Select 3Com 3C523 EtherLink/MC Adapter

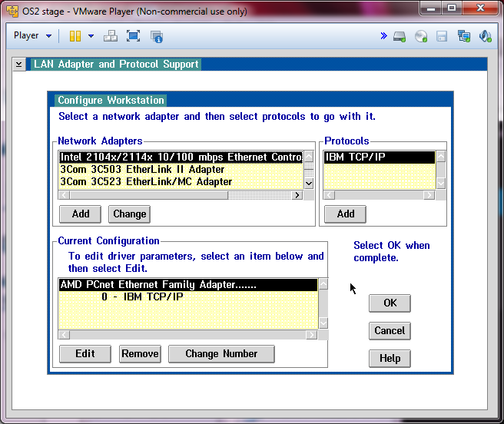[181, 181]
